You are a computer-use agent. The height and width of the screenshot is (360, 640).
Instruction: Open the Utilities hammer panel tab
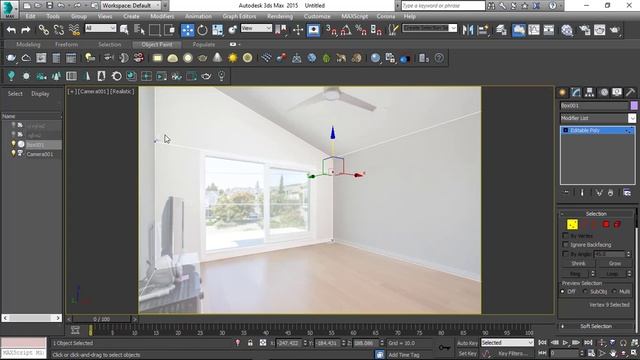[630, 92]
